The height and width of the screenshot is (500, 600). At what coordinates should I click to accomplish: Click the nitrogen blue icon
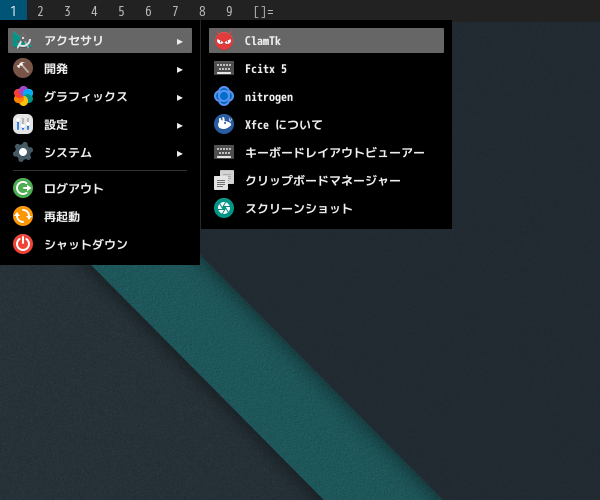click(224, 96)
